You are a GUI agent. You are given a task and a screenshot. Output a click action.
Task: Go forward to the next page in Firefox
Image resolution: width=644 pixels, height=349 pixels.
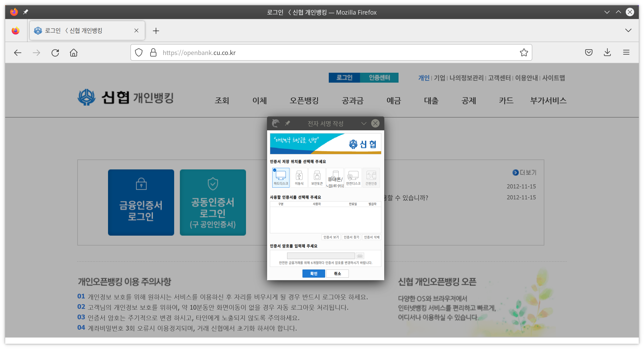click(x=36, y=53)
